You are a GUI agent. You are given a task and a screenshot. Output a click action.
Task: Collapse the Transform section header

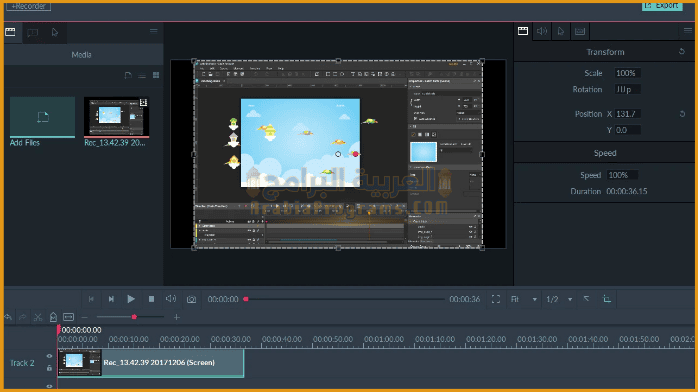[x=605, y=52]
